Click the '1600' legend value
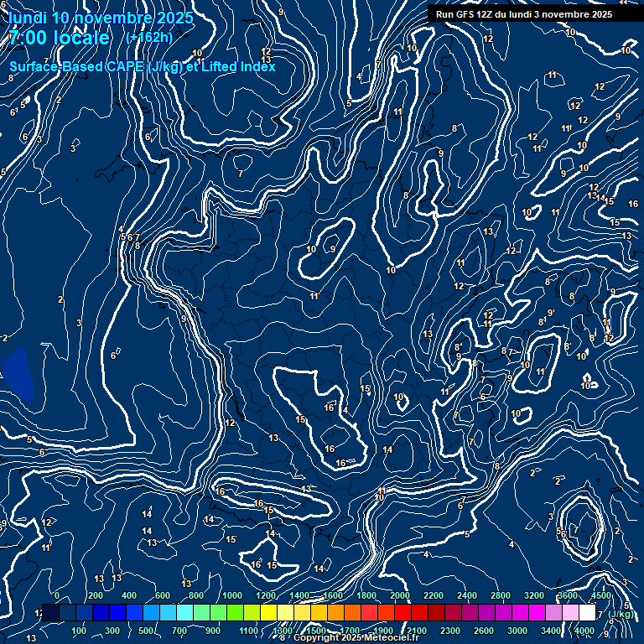 [x=333, y=595]
